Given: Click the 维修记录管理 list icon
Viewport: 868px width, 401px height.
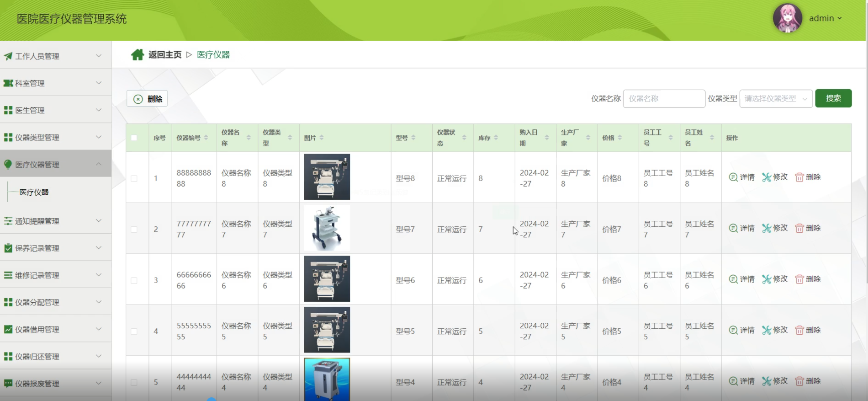Looking at the screenshot, I should [x=8, y=275].
